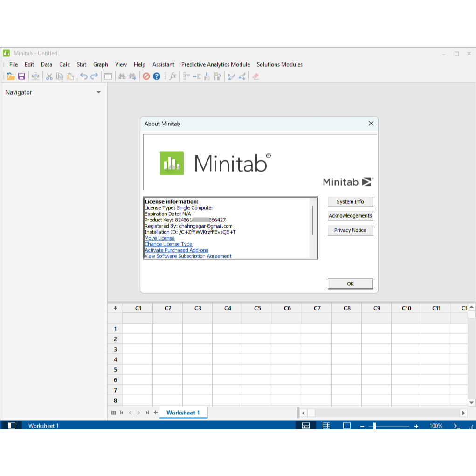Switch to Worksheet 1 tab

(183, 413)
